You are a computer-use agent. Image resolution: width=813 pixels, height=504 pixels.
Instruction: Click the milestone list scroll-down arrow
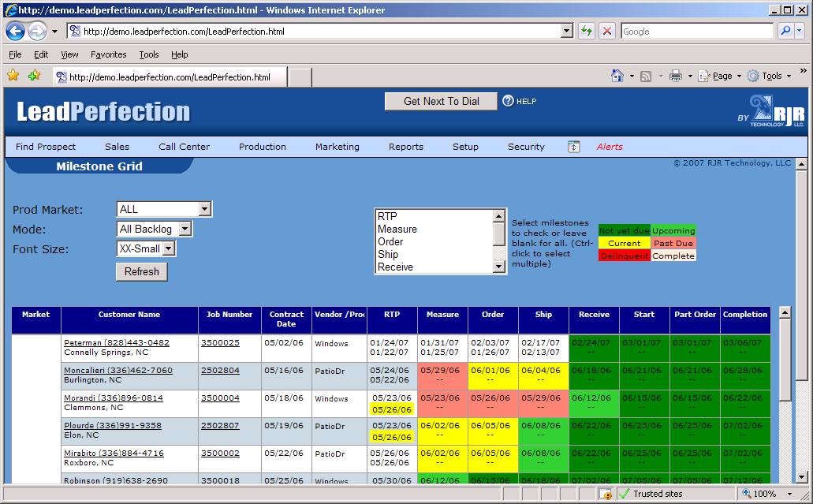click(x=499, y=267)
